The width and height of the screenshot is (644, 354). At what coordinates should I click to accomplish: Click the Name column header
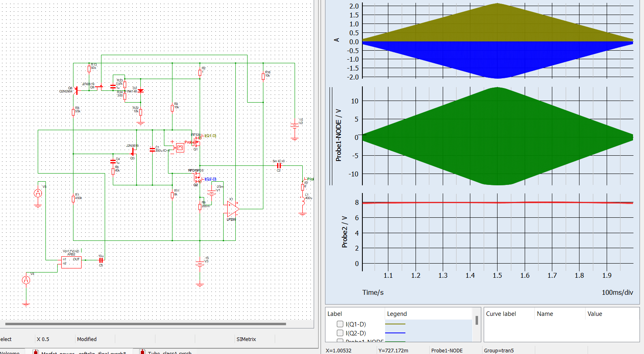click(x=545, y=314)
